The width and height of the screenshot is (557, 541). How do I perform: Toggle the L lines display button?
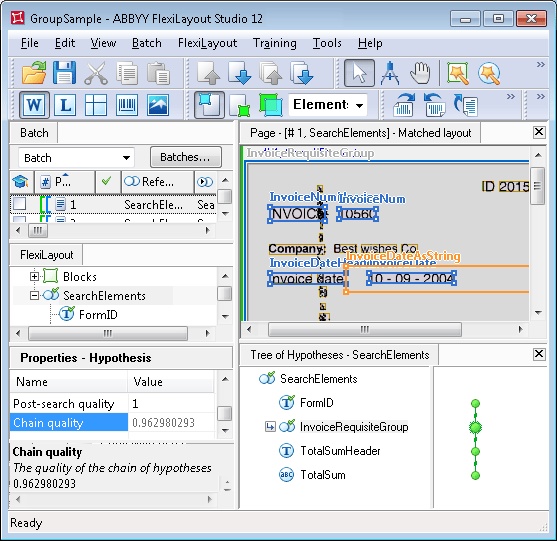tap(65, 105)
